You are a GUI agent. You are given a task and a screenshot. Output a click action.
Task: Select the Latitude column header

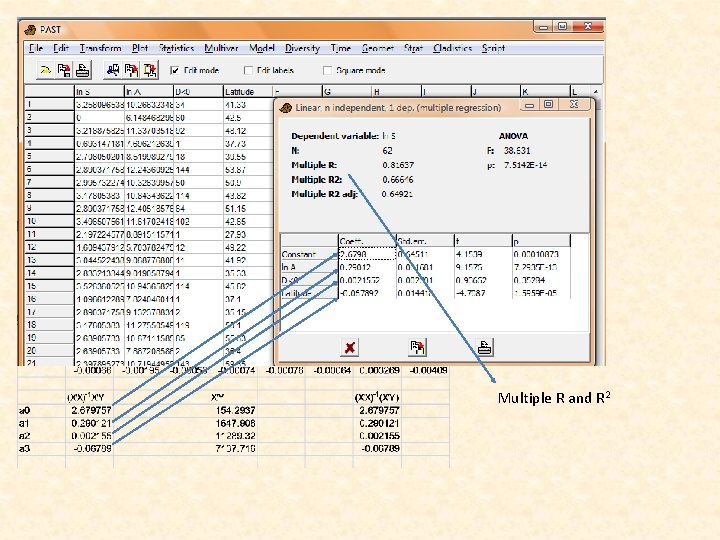pyautogui.click(x=248, y=91)
